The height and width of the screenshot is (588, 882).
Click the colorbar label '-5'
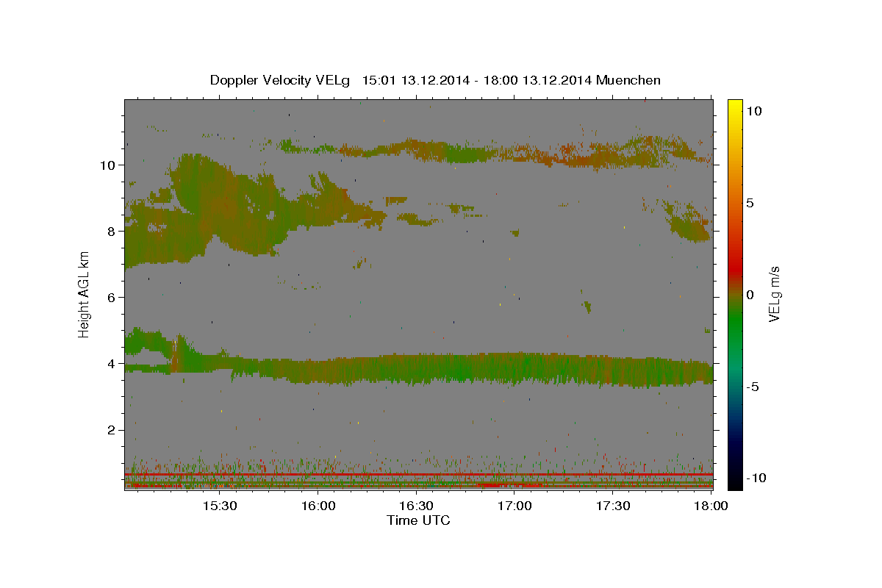[754, 387]
